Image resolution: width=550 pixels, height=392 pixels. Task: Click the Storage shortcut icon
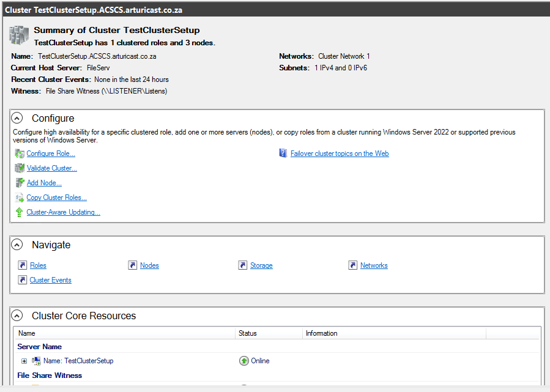243,265
